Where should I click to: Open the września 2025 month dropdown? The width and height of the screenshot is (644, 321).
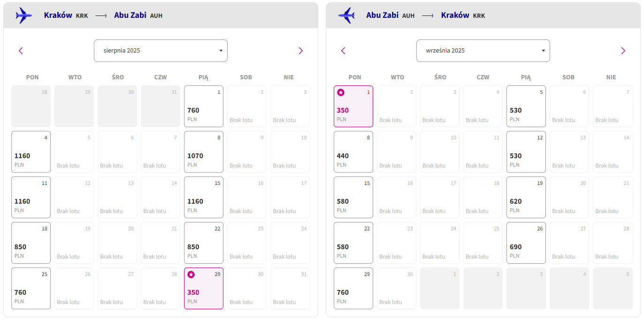[483, 51]
